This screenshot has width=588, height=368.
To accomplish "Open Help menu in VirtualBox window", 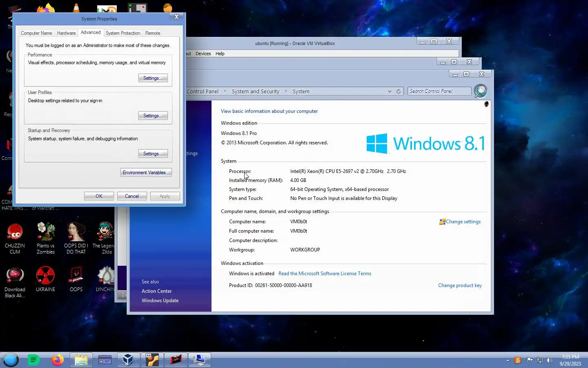I will 220,54.
